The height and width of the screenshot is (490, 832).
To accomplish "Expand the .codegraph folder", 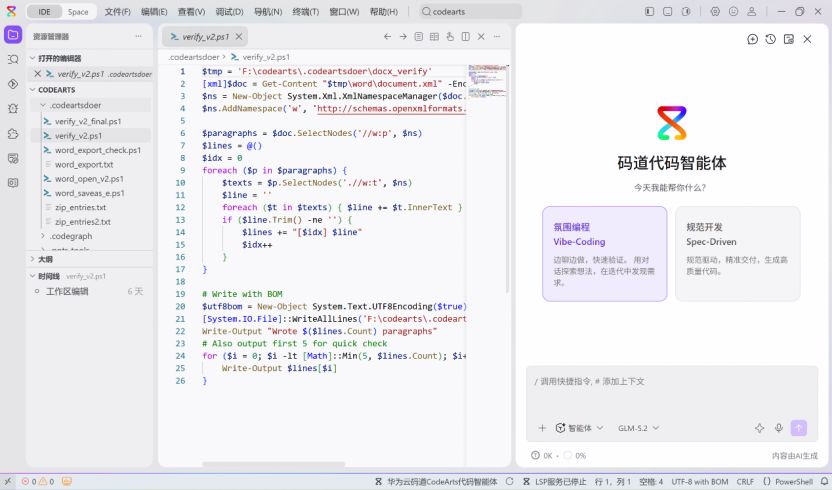I will [71, 236].
